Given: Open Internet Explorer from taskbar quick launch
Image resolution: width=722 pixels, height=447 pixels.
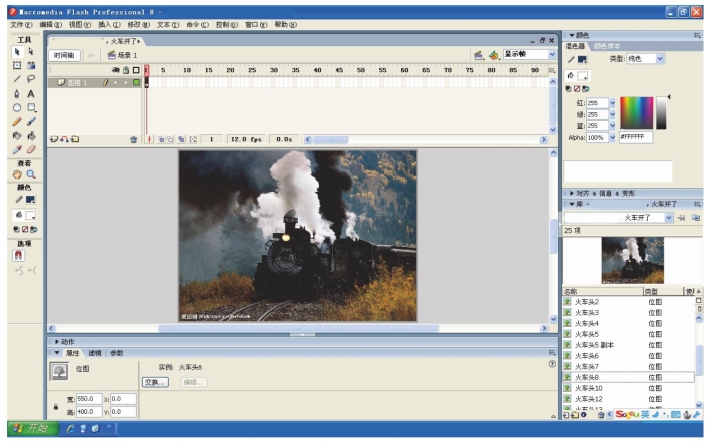Looking at the screenshot, I should click(70, 429).
